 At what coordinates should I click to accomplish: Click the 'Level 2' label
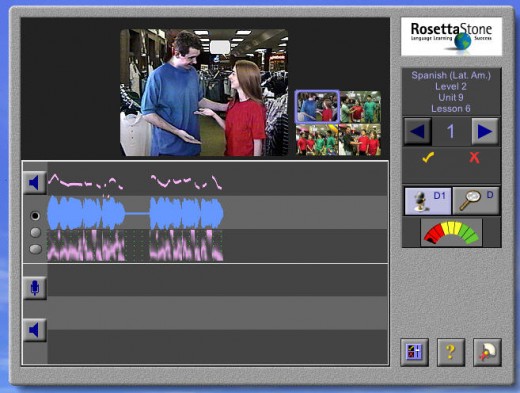[451, 86]
